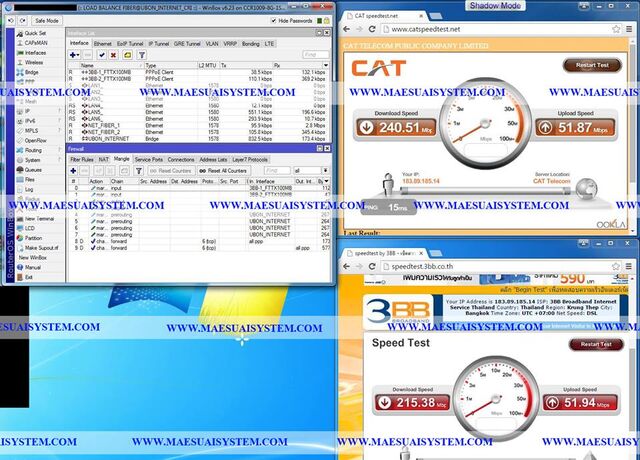Click Restart Test on 3BB speedtest
Image resolution: width=640 pixels, height=460 pixels.
click(596, 344)
